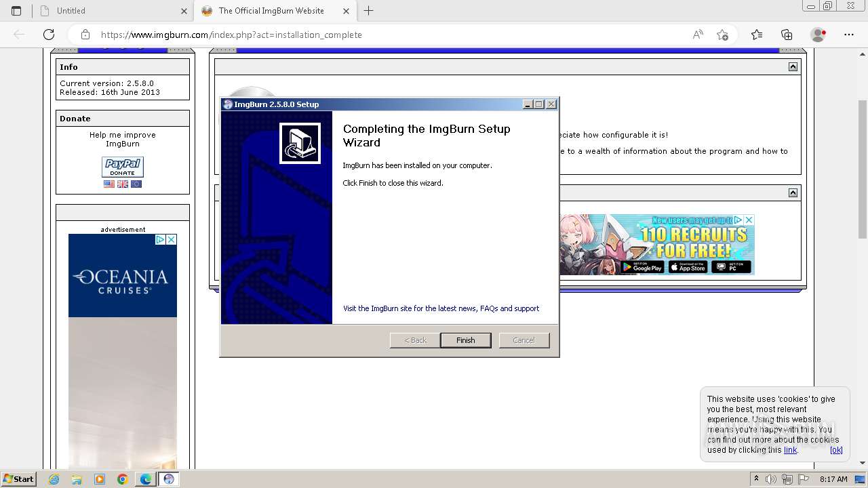Screen dimensions: 868x488
Task: Click the UK flag donate icon
Action: coord(123,184)
